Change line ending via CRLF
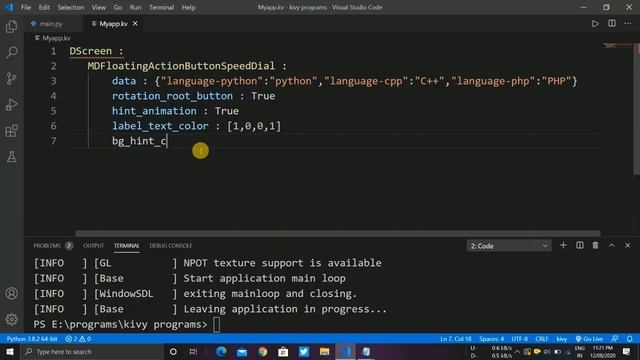Image resolution: width=640 pixels, height=360 pixels. (542, 339)
